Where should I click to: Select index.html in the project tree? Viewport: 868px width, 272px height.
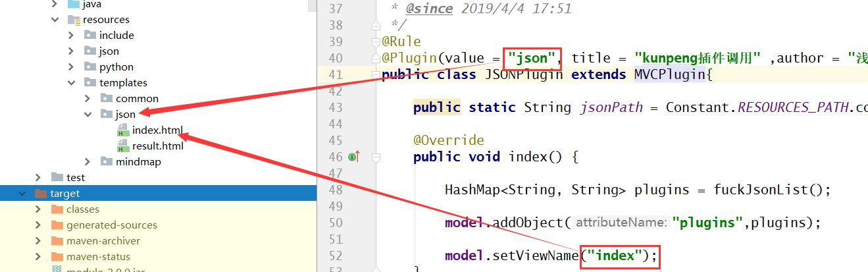click(157, 130)
